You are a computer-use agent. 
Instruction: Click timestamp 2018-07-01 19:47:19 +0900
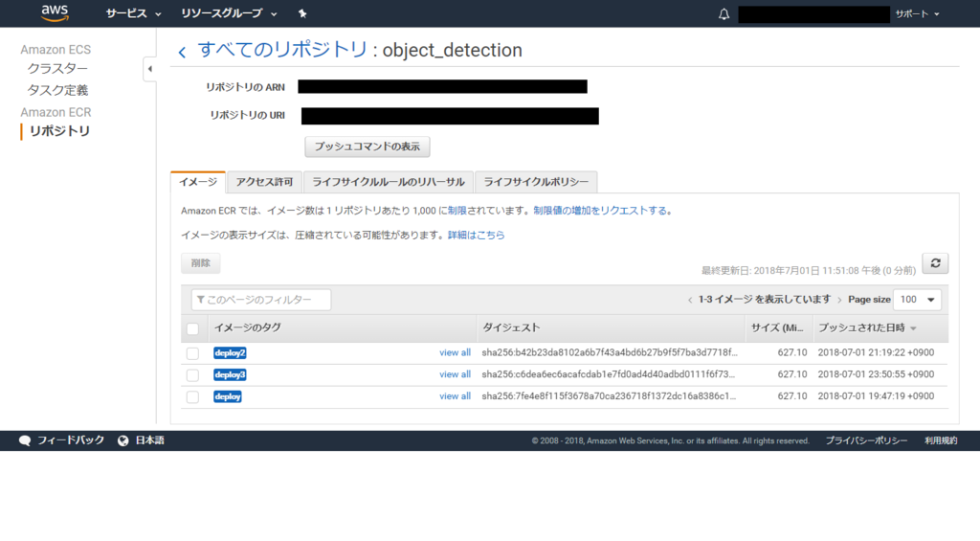point(876,396)
